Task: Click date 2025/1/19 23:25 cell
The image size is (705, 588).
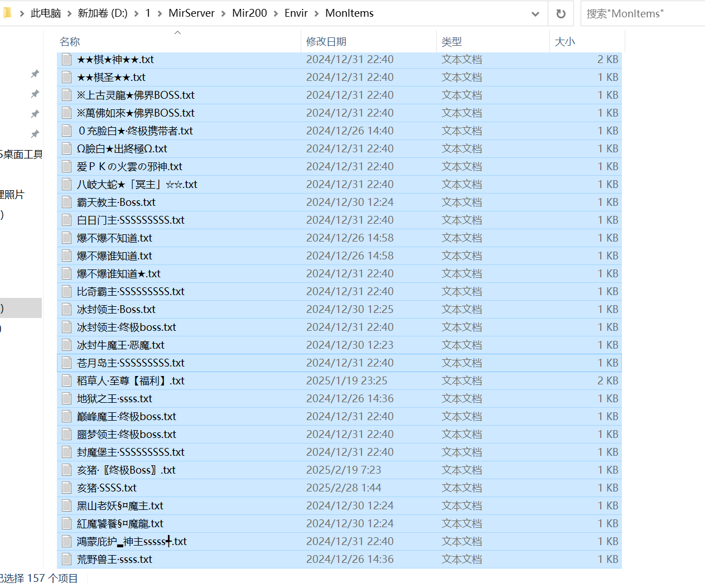Action: 346,380
